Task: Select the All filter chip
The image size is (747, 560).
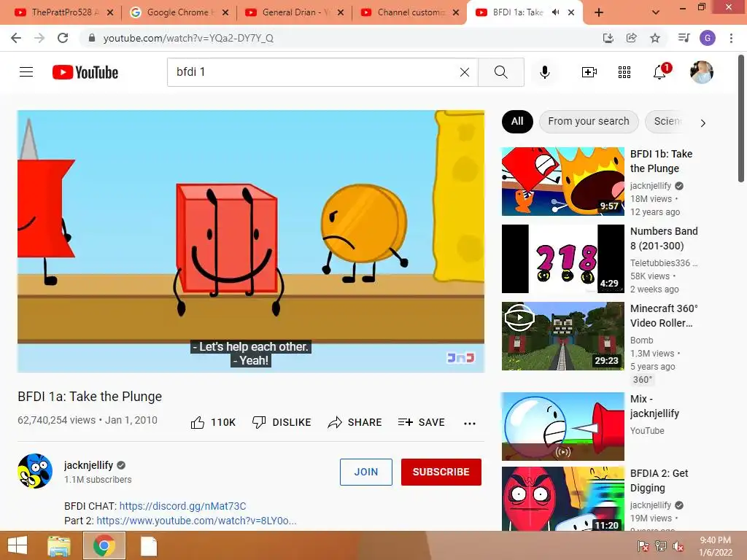Action: [x=517, y=122]
